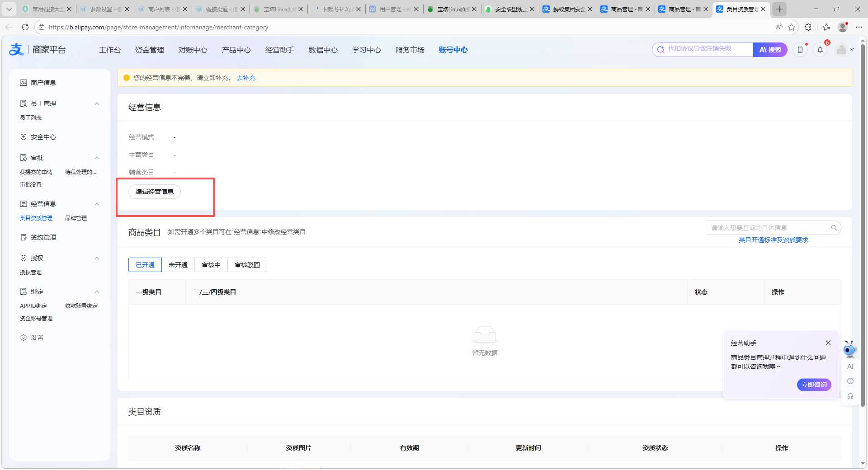Close the 经营助手 popup

click(x=828, y=343)
